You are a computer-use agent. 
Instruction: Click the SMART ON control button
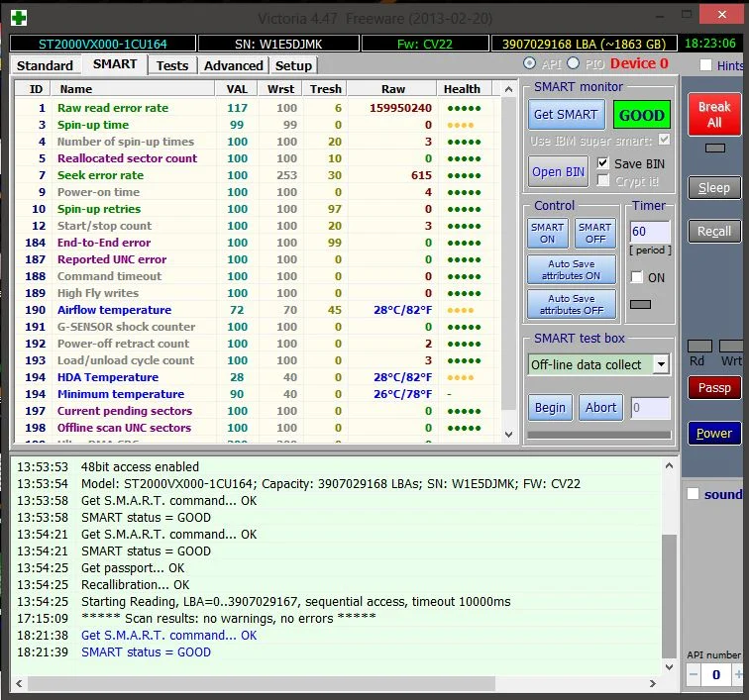pos(547,233)
